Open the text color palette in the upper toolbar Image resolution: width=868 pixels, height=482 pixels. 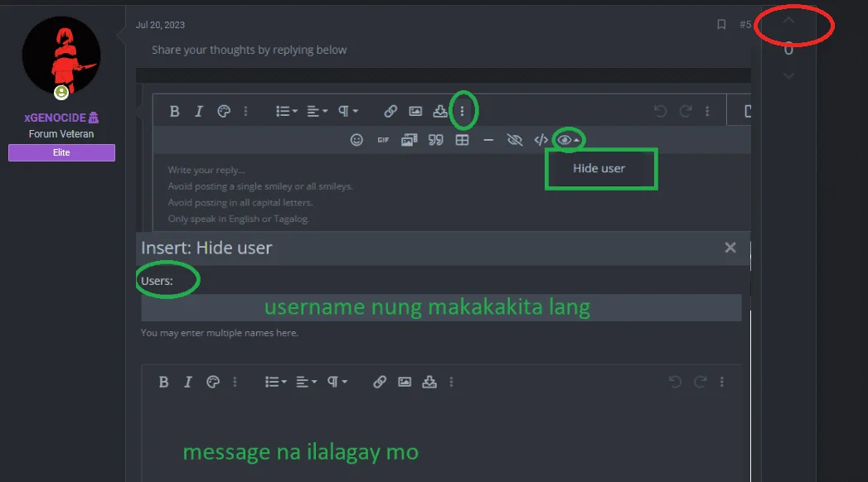click(x=224, y=111)
